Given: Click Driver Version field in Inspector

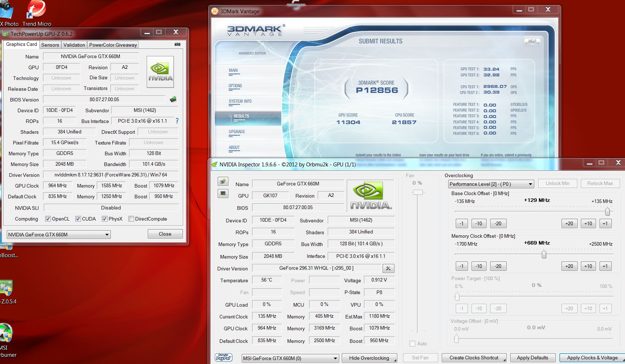Looking at the screenshot, I should point(317,268).
